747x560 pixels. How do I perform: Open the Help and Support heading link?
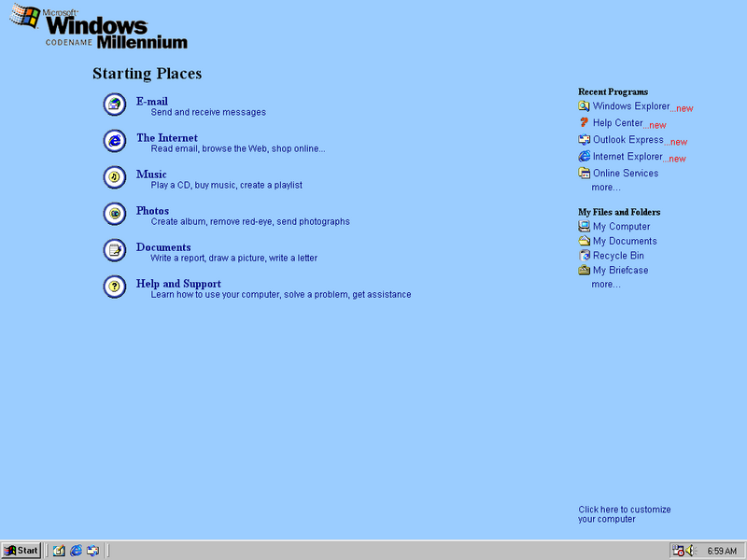click(178, 284)
